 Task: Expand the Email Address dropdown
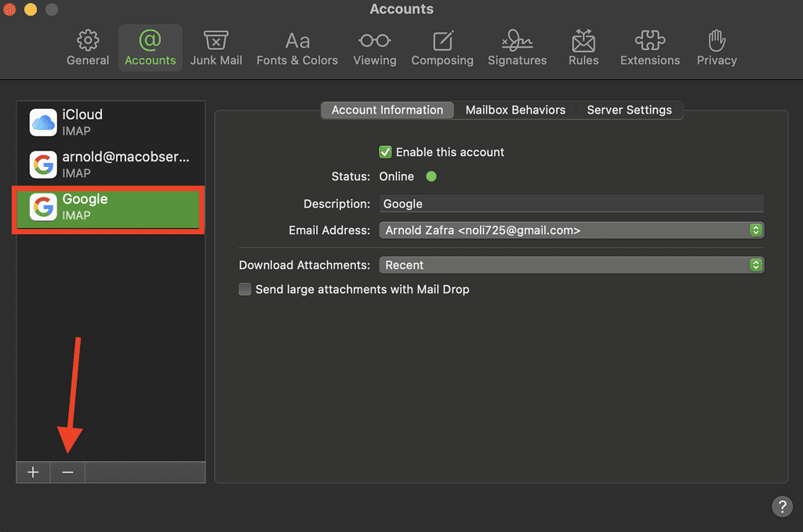tap(571, 230)
